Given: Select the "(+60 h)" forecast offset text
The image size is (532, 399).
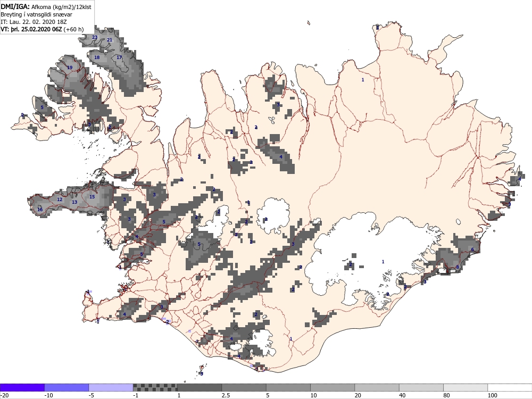Looking at the screenshot, I should pyautogui.click(x=73, y=29).
